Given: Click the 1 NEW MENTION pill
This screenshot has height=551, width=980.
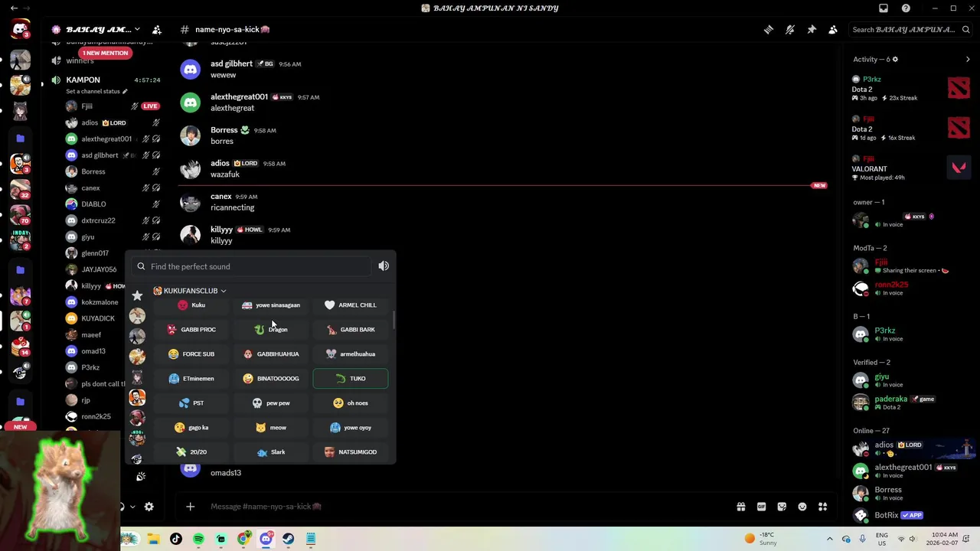Looking at the screenshot, I should click(x=105, y=53).
